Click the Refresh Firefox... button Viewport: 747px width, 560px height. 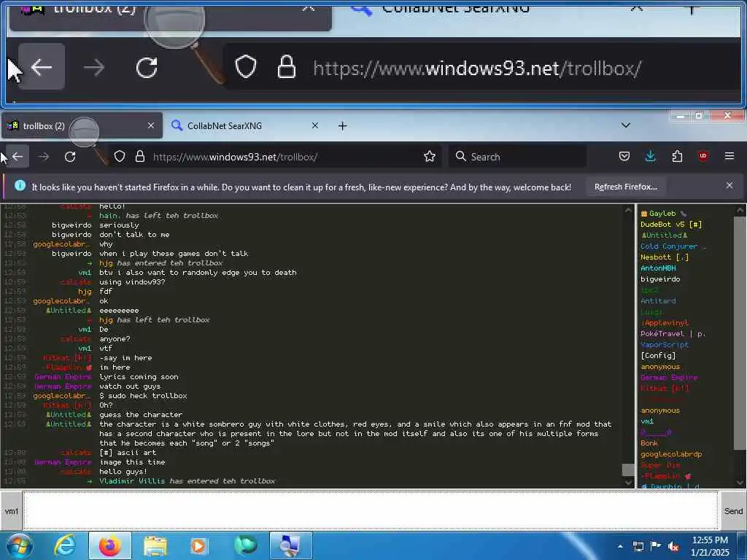(x=625, y=187)
